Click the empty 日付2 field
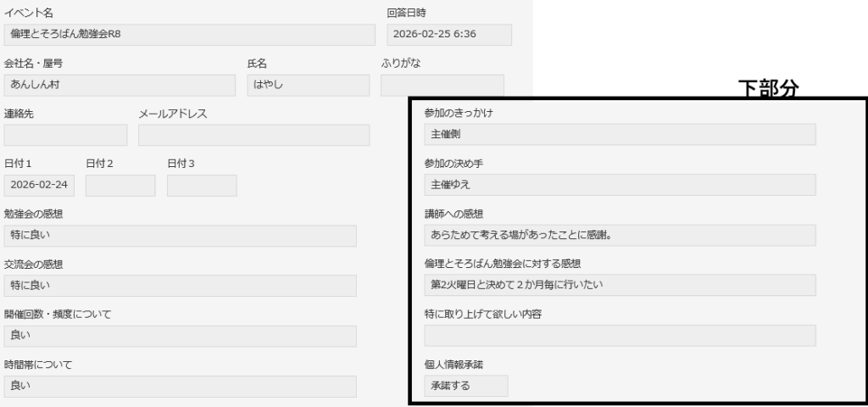This screenshot has width=868, height=407. (120, 186)
